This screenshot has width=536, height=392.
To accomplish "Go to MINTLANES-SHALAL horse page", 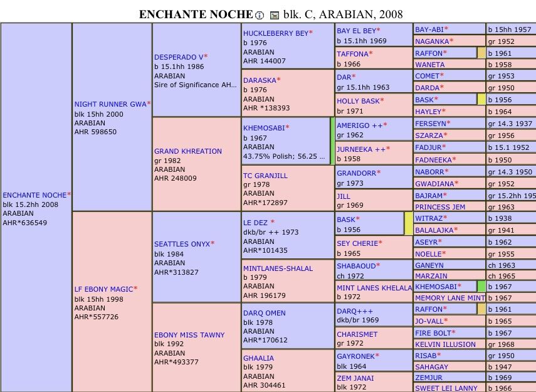I will (278, 268).
